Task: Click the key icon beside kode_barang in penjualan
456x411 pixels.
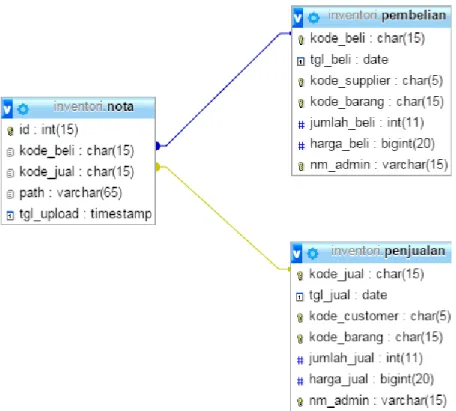Action: pos(300,338)
